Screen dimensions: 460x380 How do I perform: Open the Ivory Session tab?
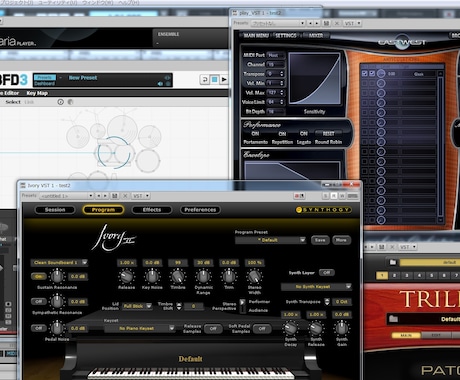(55, 210)
